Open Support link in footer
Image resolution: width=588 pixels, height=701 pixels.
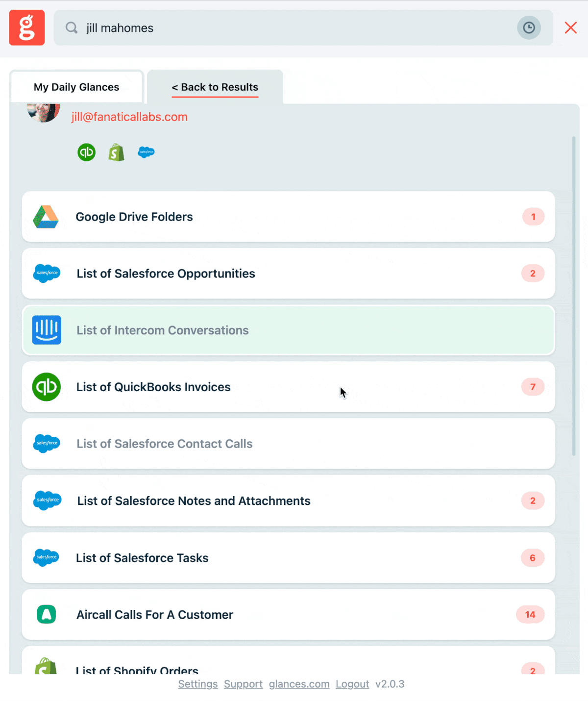click(x=243, y=684)
